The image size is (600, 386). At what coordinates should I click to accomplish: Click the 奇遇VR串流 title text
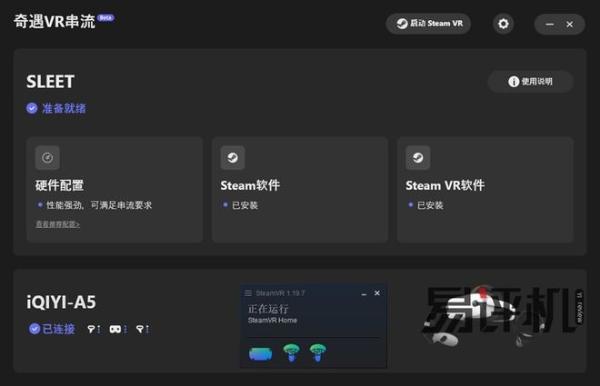tap(54, 21)
